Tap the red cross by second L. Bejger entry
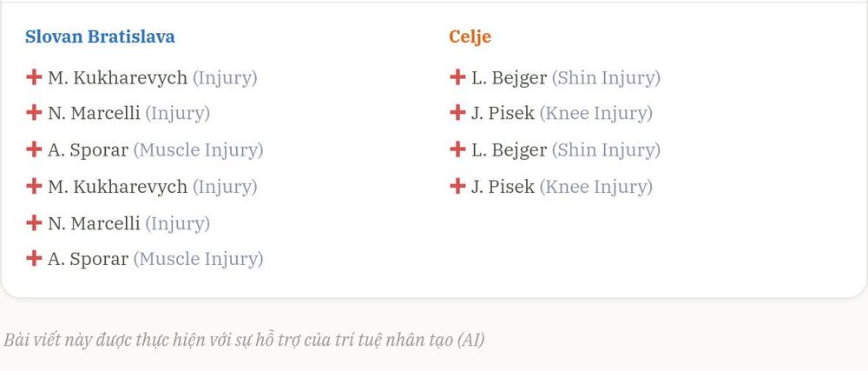Image resolution: width=868 pixels, height=371 pixels. click(457, 149)
